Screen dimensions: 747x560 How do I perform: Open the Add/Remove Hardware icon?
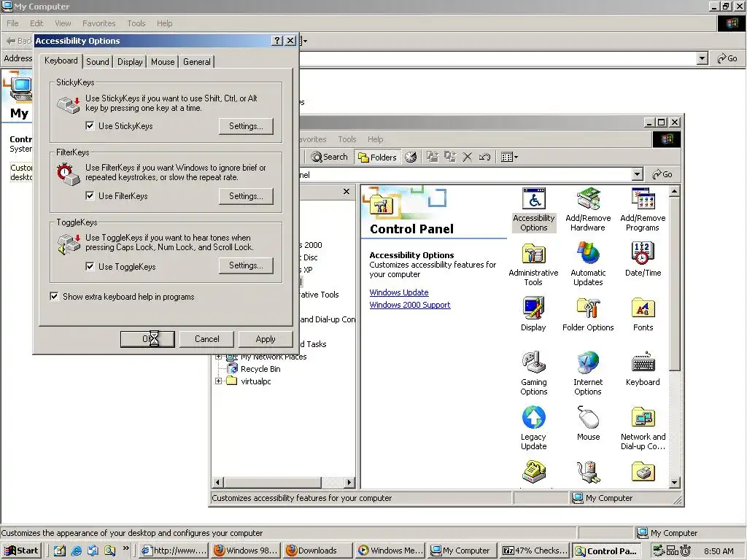tap(588, 210)
